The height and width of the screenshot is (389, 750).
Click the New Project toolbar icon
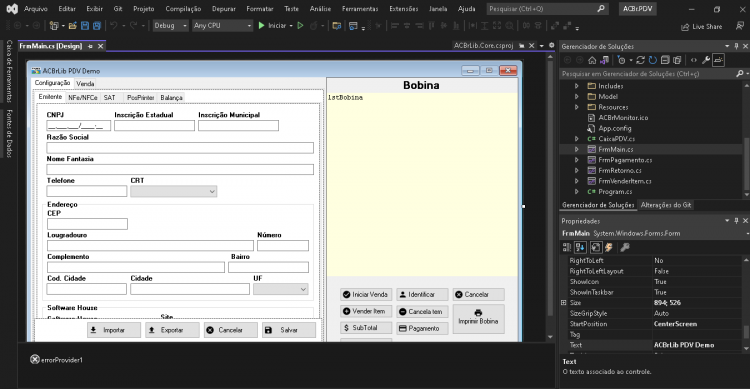[54, 26]
